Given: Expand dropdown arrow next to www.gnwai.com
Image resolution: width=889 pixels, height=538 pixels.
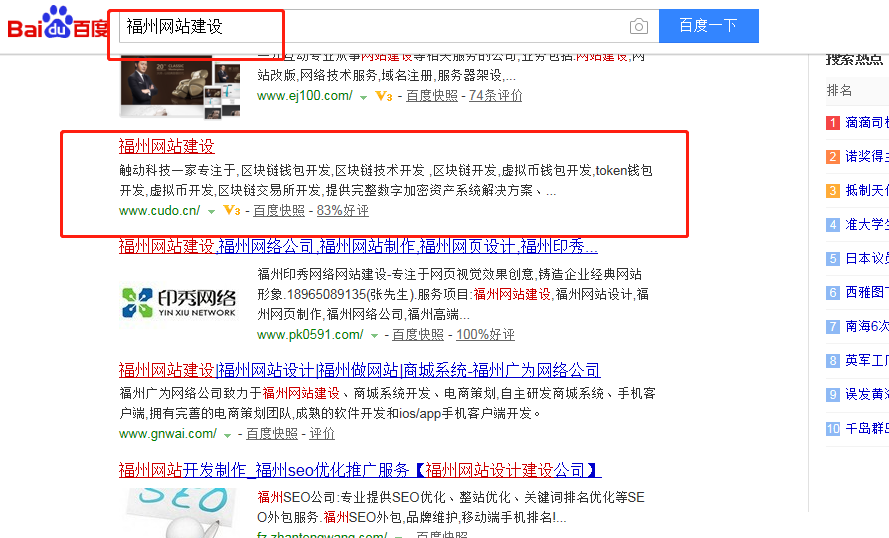Looking at the screenshot, I should coord(227,435).
